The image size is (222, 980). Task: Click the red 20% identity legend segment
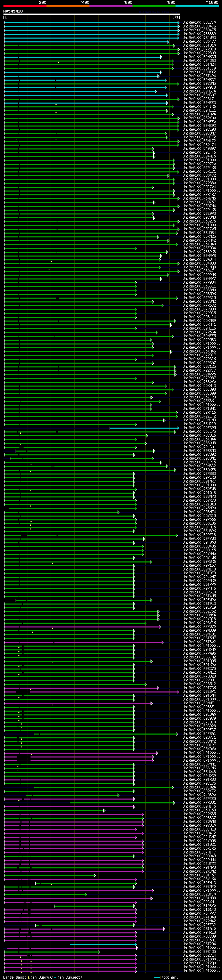point(25,6)
